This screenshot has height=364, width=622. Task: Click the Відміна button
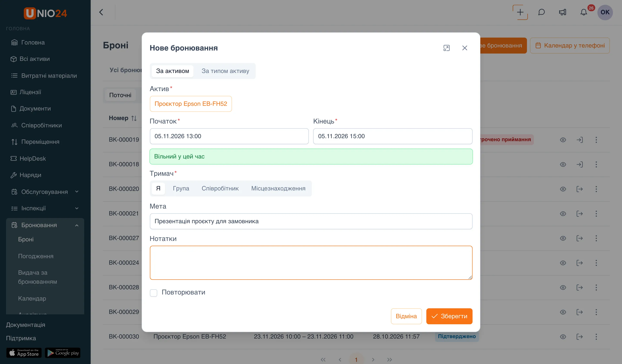point(406,316)
